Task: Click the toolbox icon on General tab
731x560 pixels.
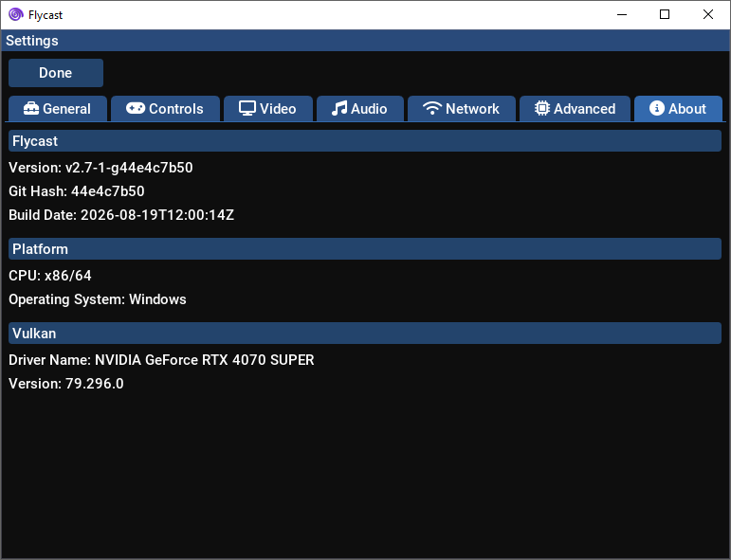Action: pos(31,109)
